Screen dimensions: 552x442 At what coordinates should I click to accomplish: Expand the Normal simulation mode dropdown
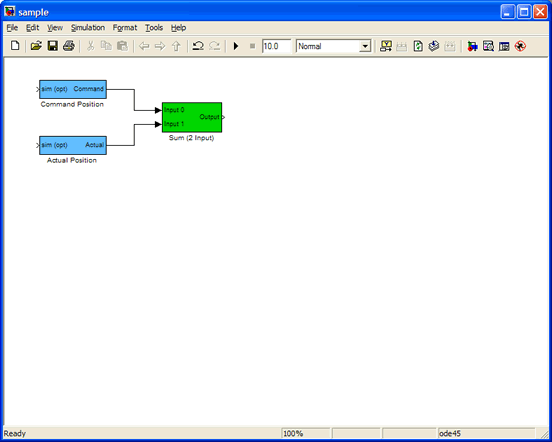[x=365, y=46]
